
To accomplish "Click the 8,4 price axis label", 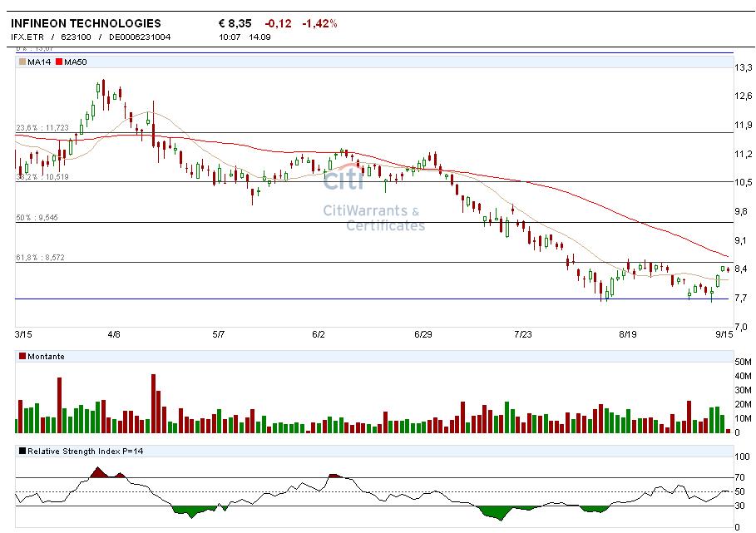I will click(x=741, y=269).
